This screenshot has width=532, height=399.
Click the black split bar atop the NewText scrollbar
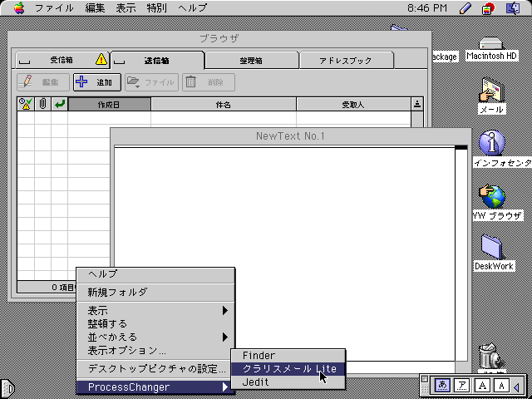click(461, 147)
